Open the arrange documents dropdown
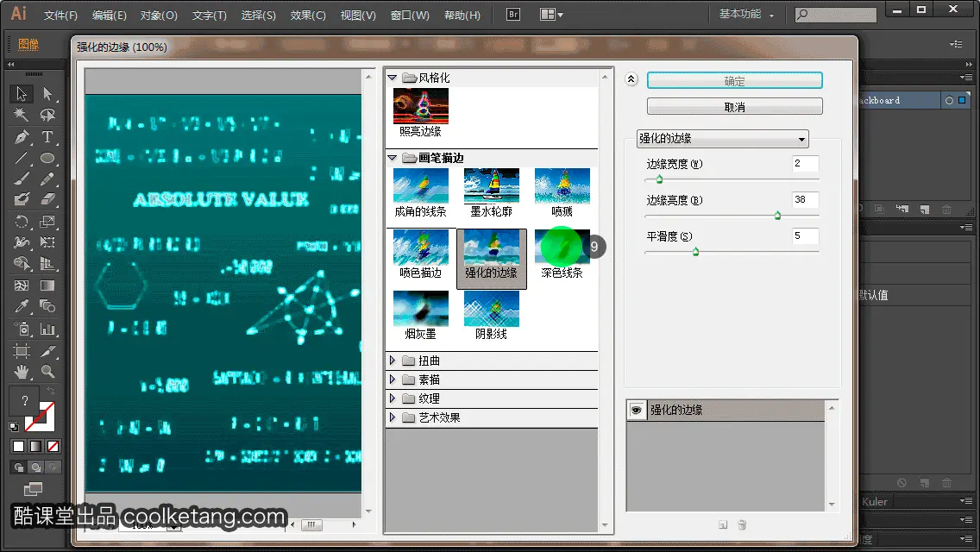 (x=551, y=15)
